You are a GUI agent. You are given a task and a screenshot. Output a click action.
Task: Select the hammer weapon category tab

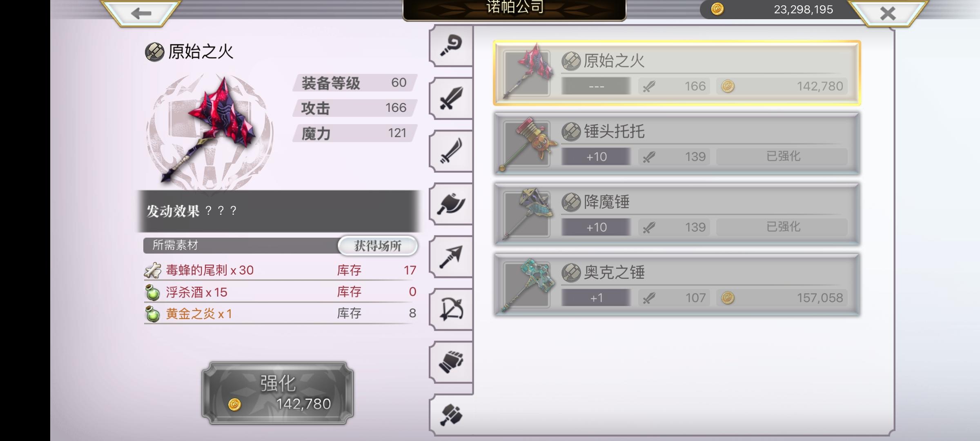(451, 415)
